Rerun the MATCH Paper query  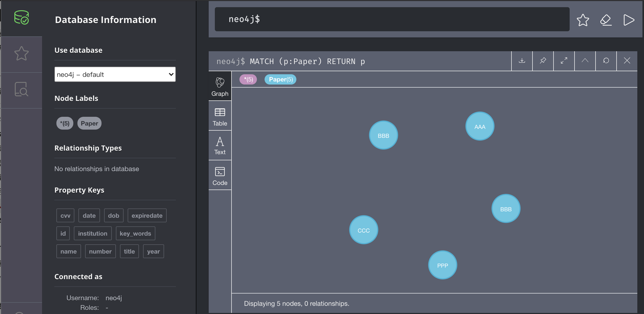click(x=606, y=61)
